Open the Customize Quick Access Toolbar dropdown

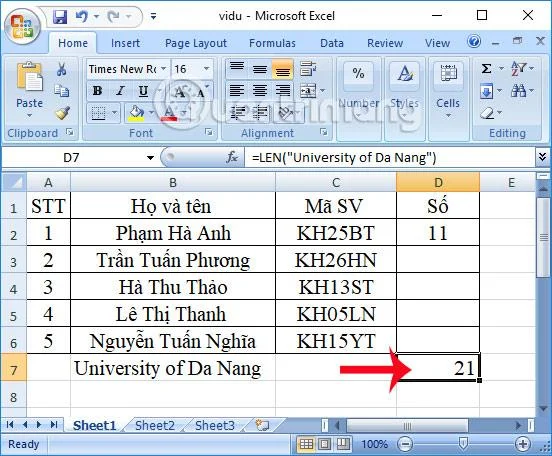(x=153, y=16)
